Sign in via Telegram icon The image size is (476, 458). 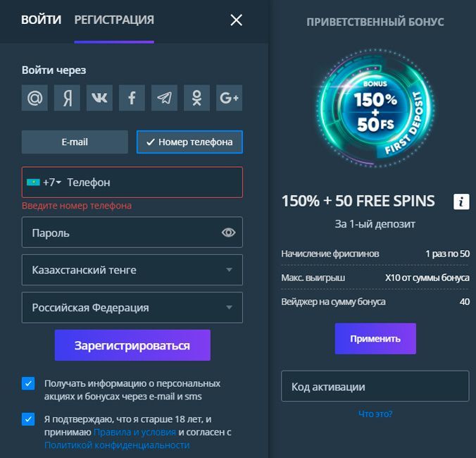(x=164, y=98)
